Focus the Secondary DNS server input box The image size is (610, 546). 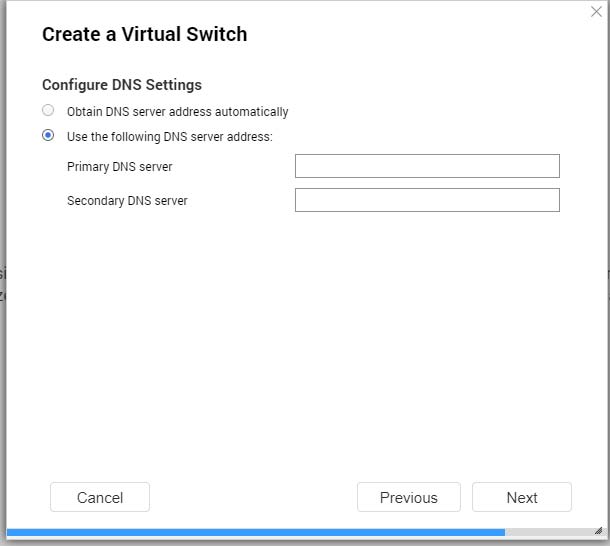[427, 200]
